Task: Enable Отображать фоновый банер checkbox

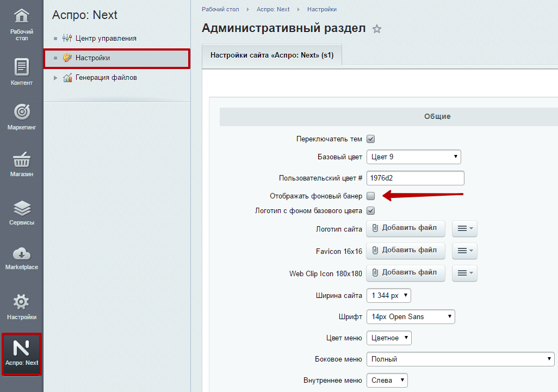Action: coord(371,196)
